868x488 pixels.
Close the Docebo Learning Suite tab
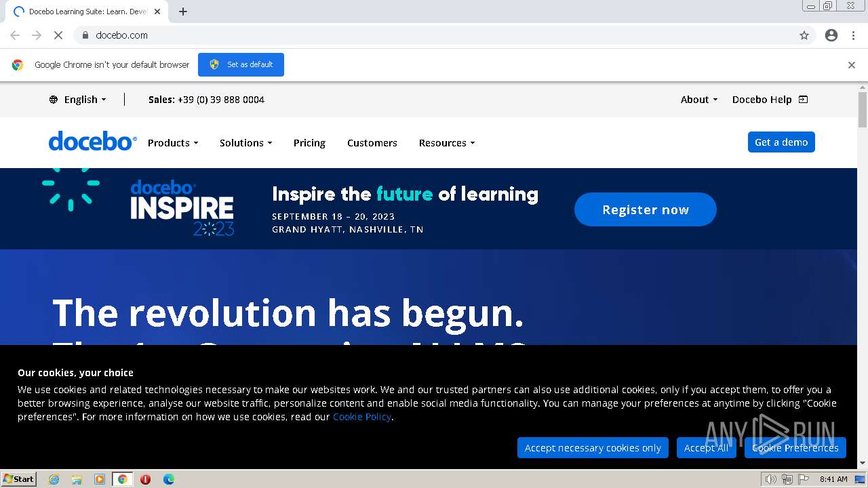[157, 12]
